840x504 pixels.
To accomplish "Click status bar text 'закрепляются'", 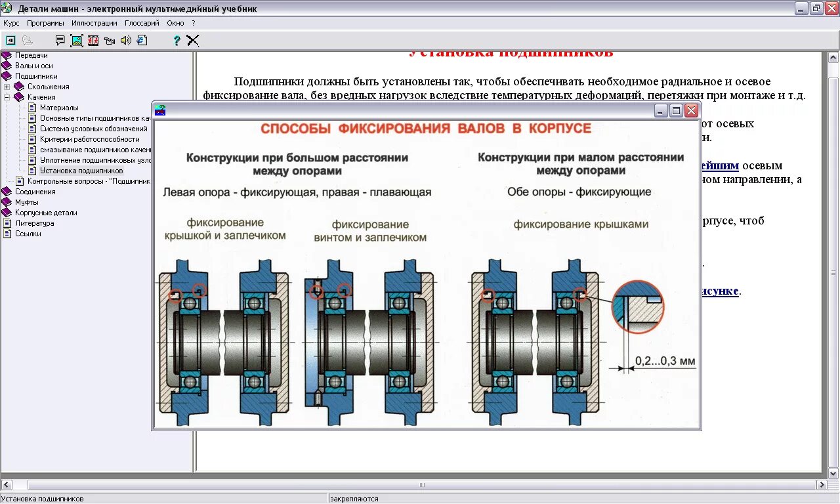I will coord(355,499).
